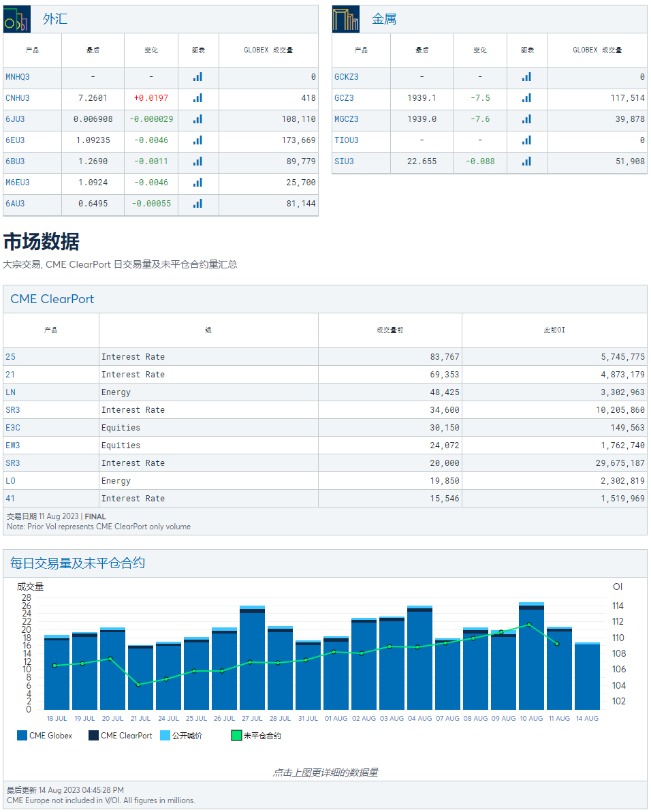This screenshot has width=651, height=812.
Task: Click SIU3 last price 22.655
Action: tap(422, 161)
